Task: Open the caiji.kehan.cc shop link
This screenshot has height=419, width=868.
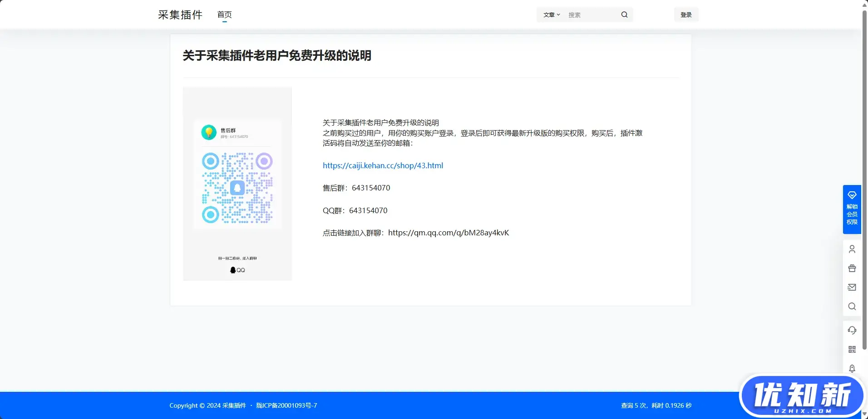Action: click(383, 165)
